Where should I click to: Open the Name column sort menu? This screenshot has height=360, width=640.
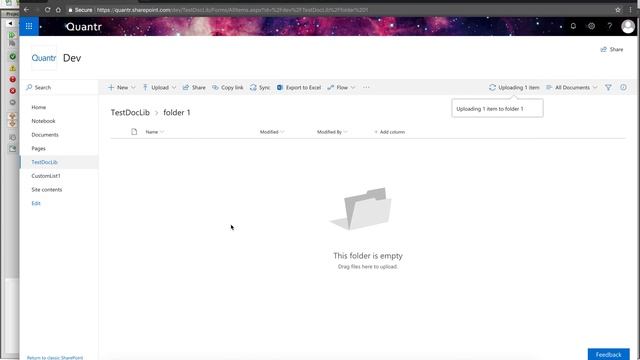(x=155, y=132)
